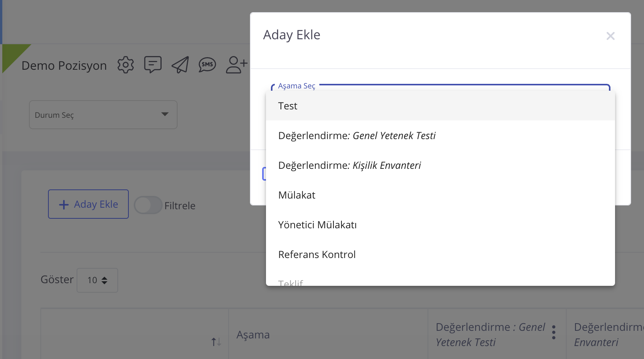Image resolution: width=644 pixels, height=359 pixels.
Task: Open three-dot menu for Genel Yetenek Testi column
Action: (553, 332)
